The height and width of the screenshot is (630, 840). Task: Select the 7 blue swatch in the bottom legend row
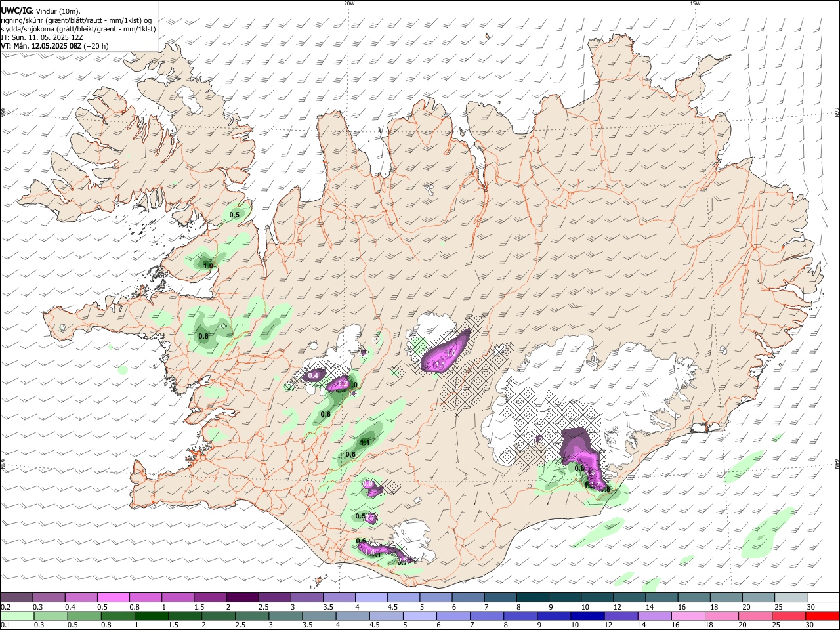(486, 616)
